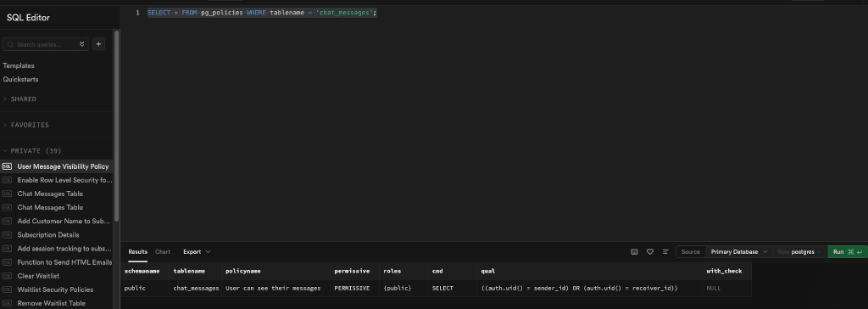The width and height of the screenshot is (868, 309).
Task: Click SQL icon beside Waitlist Security Policies
Action: pyautogui.click(x=7, y=289)
